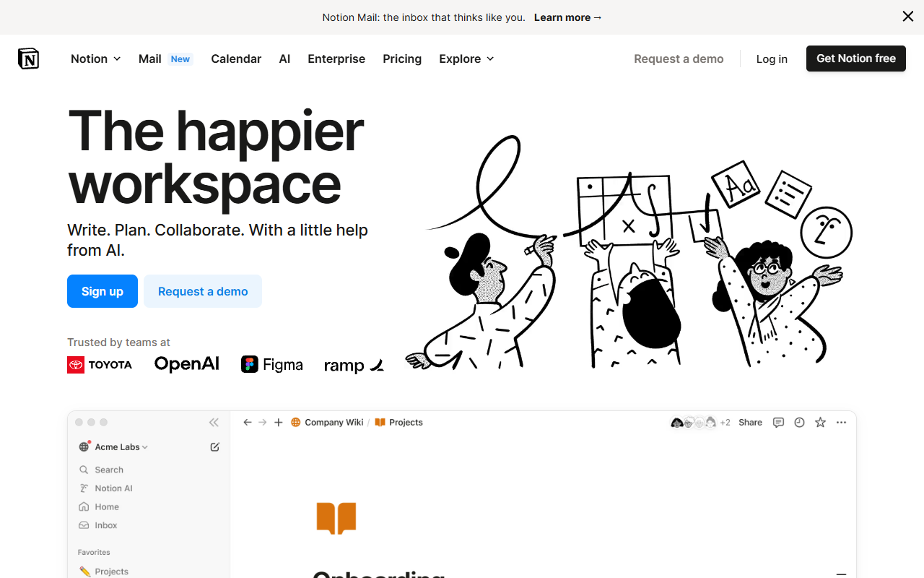Click Request a demo in header
The image size is (924, 578).
[679, 59]
